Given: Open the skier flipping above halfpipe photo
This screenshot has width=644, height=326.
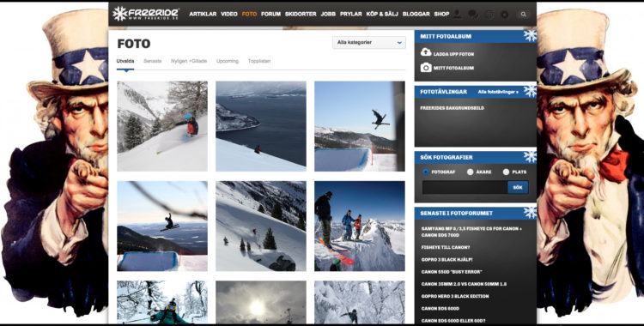Looking at the screenshot, I should click(360, 126).
